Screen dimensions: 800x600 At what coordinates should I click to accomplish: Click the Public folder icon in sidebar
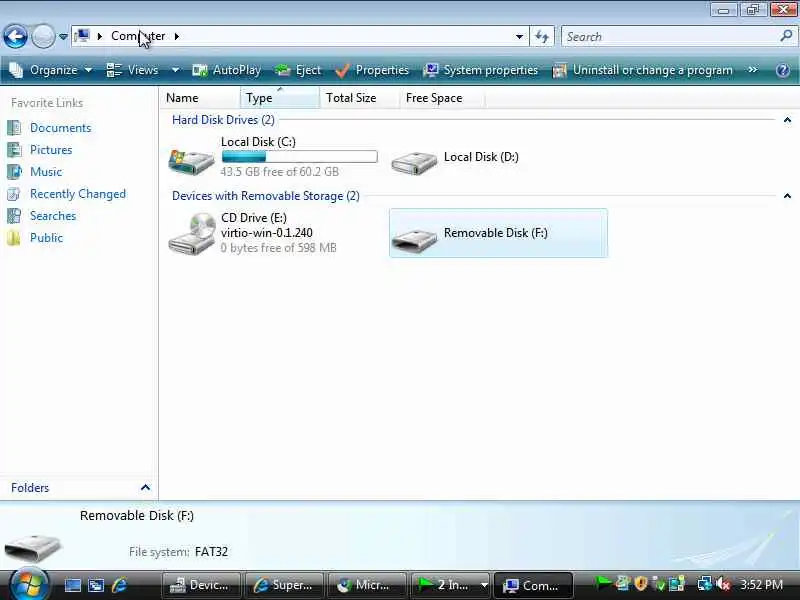(14, 238)
